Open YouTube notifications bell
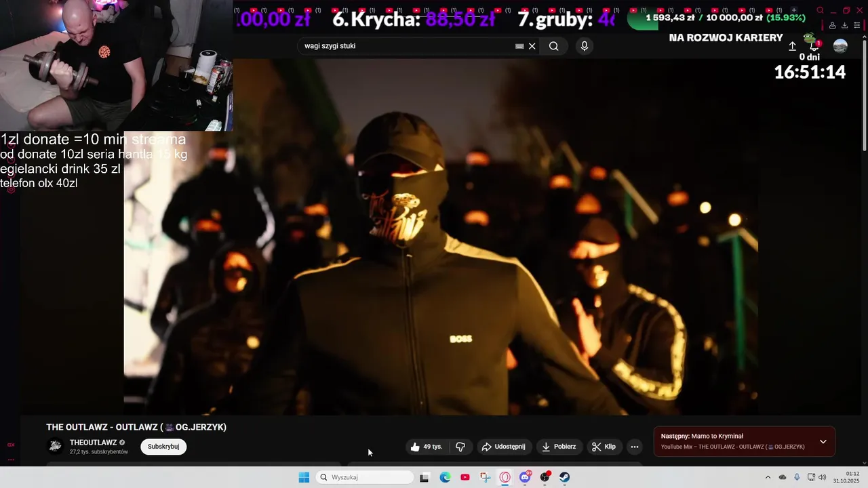The height and width of the screenshot is (488, 868). coord(814,45)
